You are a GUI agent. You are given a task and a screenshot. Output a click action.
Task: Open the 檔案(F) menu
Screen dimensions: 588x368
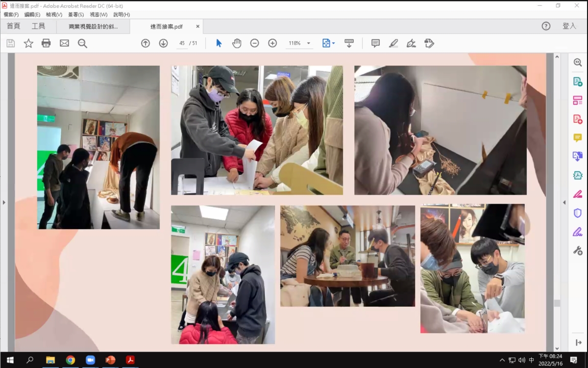[11, 15]
